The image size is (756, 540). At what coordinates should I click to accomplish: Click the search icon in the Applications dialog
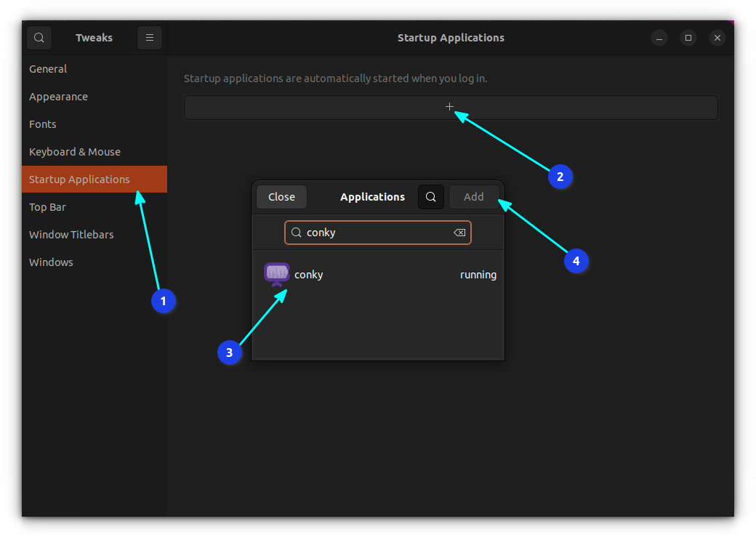click(x=430, y=196)
